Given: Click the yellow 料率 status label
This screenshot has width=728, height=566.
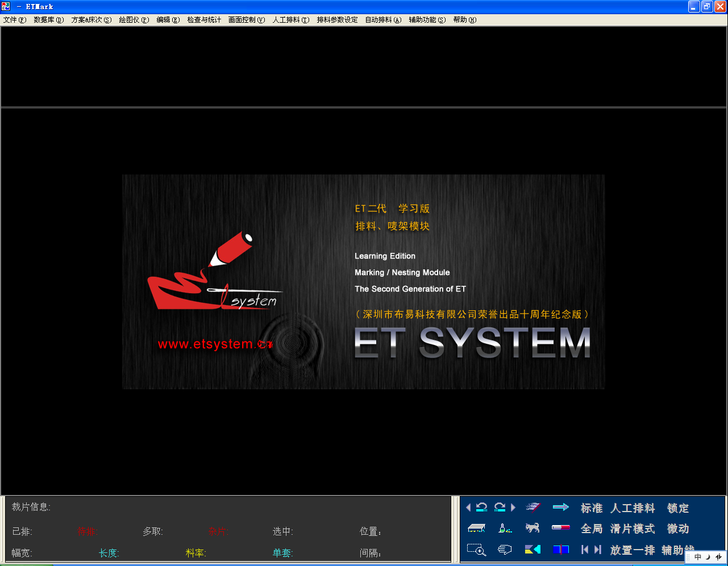Looking at the screenshot, I should 196,553.
